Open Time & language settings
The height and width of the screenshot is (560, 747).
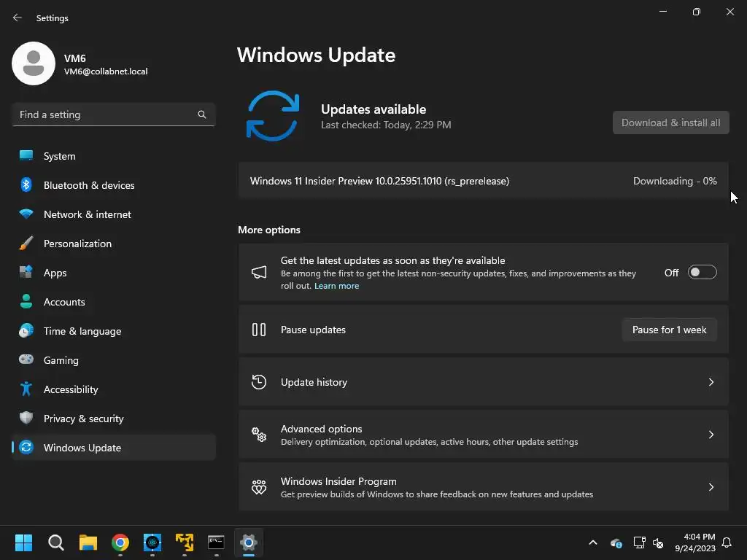click(114, 331)
